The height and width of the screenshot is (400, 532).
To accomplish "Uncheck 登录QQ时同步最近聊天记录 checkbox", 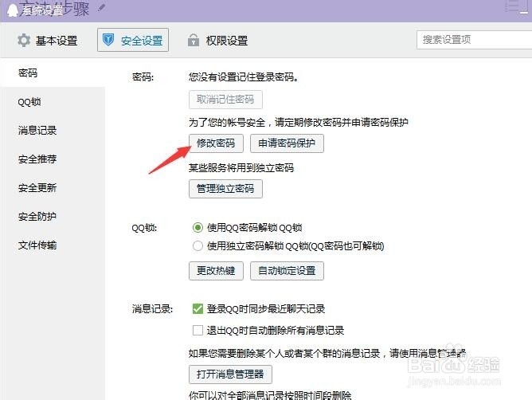I will 198,308.
